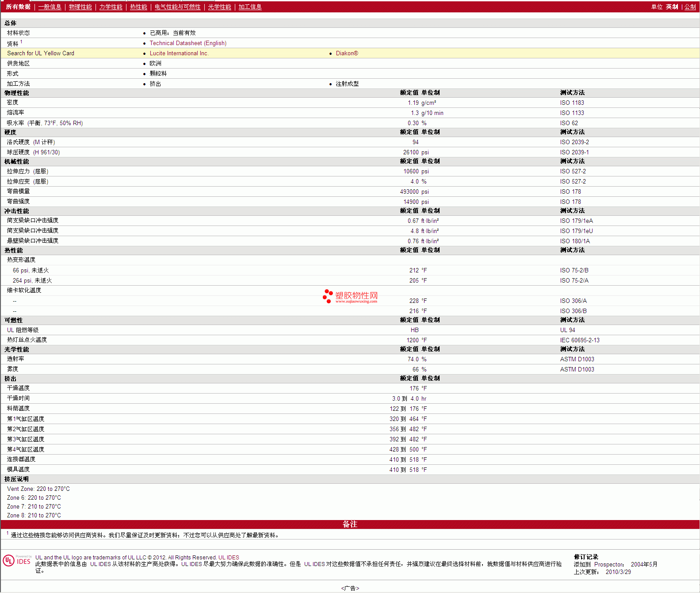This screenshot has width=700, height=593.
Task: Open Technical Datasheet (English) link
Action: click(x=188, y=43)
